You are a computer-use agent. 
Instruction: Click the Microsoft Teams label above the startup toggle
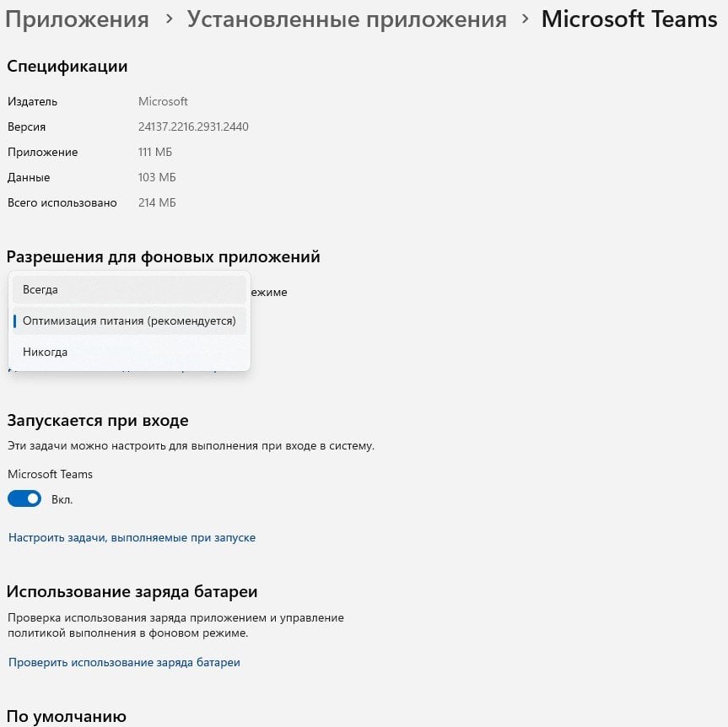click(50, 475)
